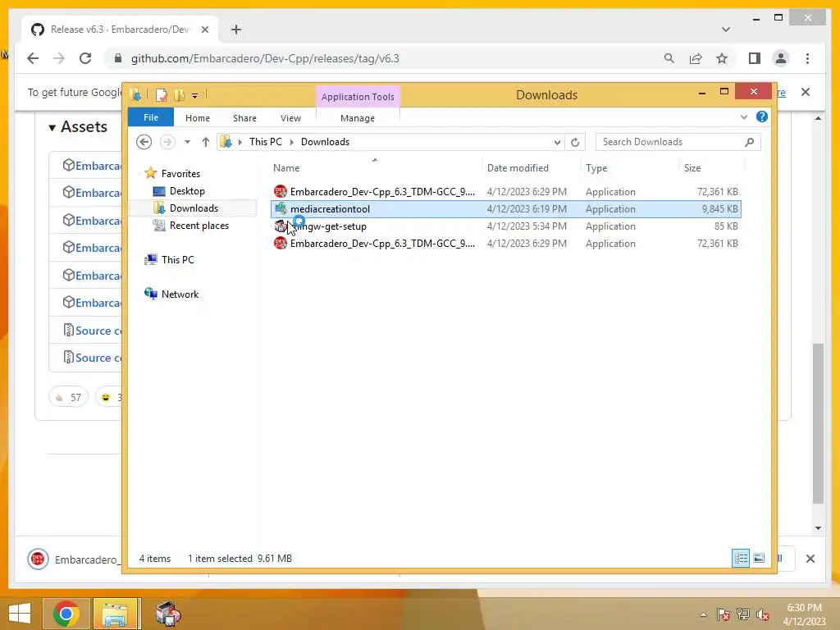Screen dimensions: 840x630
Task: Switch to details view layout
Action: pos(741,558)
